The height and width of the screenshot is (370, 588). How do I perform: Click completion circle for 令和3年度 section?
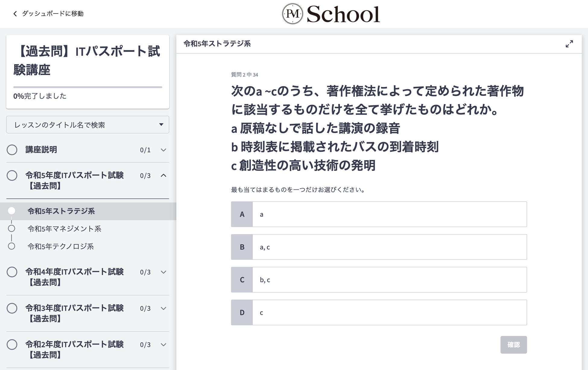pos(12,308)
